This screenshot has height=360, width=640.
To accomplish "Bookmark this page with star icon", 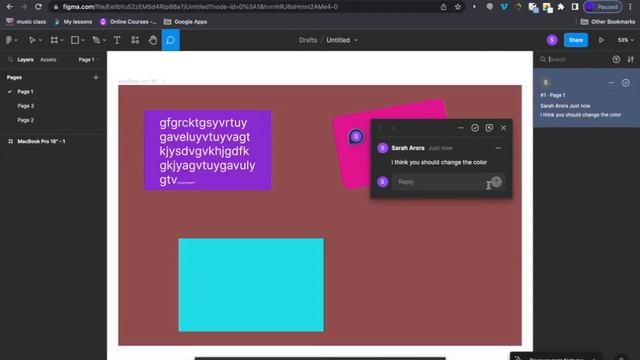I will coord(458,7).
